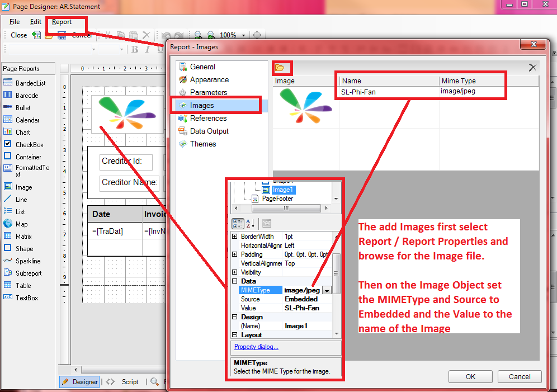Select the Subreport report item

[x=23, y=273]
